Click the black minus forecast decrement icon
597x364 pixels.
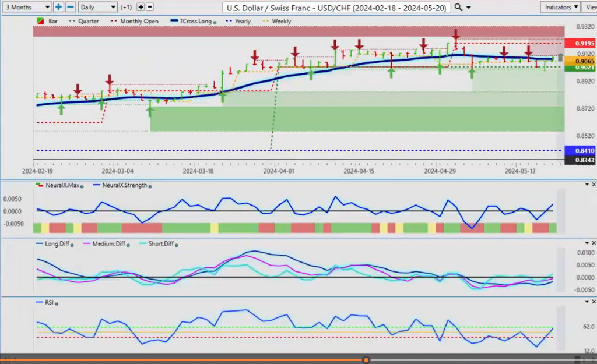[149, 7]
